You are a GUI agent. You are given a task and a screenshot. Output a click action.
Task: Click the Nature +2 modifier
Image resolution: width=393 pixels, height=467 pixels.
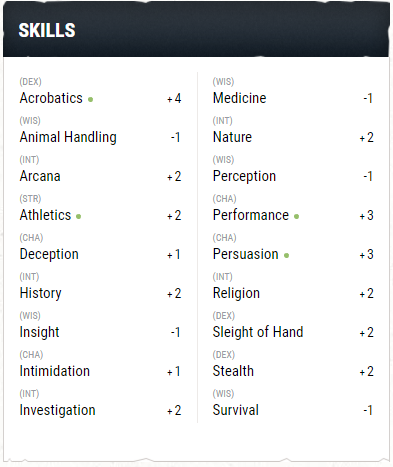click(x=367, y=137)
